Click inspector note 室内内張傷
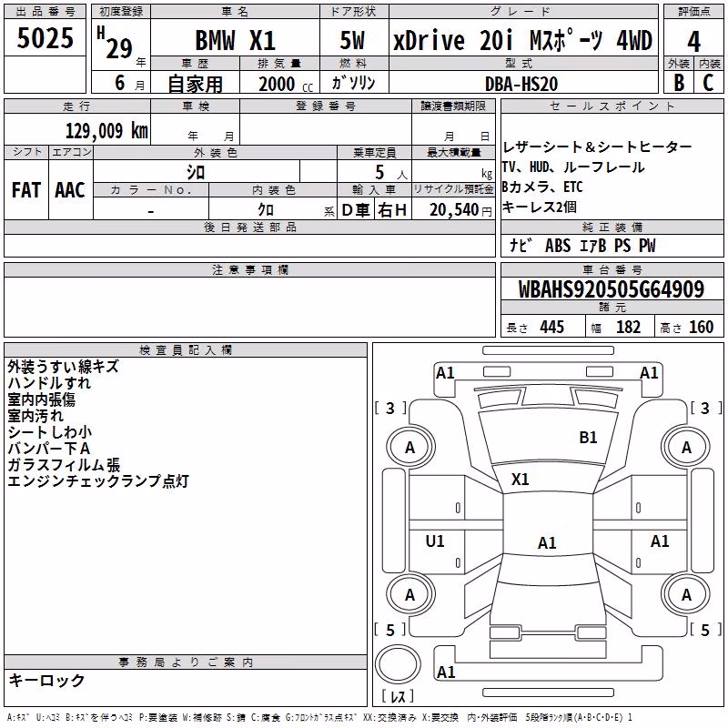 (41, 399)
